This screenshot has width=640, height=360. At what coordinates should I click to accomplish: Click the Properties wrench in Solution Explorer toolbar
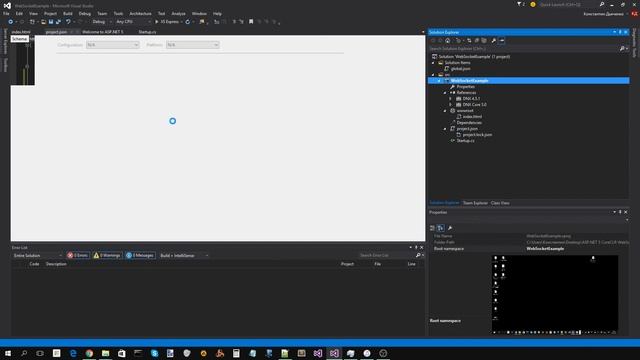pyautogui.click(x=493, y=40)
